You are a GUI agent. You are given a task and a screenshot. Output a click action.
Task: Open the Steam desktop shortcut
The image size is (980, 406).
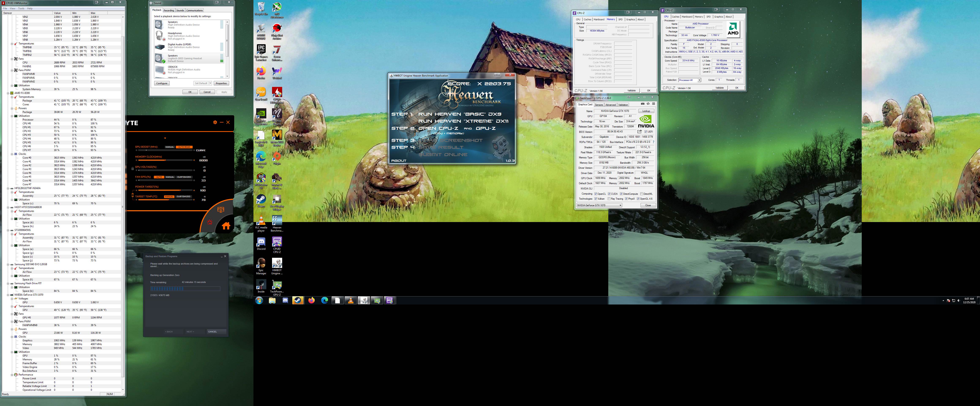[x=261, y=201]
